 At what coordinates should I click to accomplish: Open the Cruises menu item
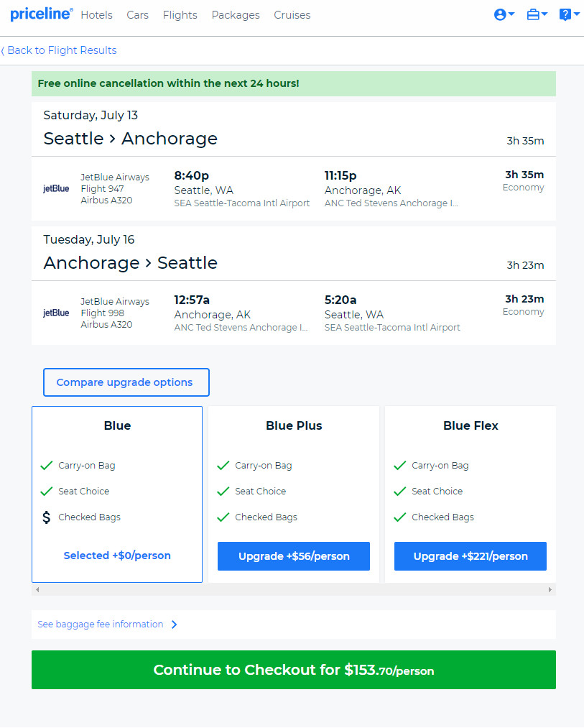click(x=292, y=15)
